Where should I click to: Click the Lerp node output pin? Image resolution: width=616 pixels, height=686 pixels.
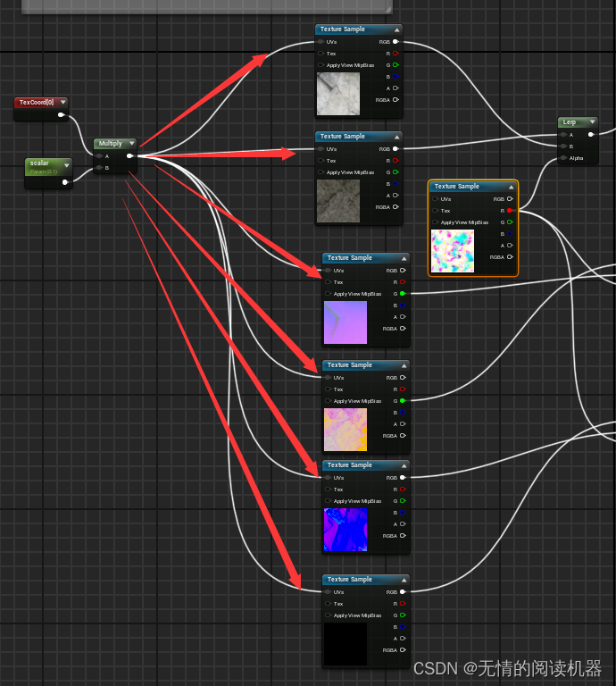pyautogui.click(x=591, y=134)
